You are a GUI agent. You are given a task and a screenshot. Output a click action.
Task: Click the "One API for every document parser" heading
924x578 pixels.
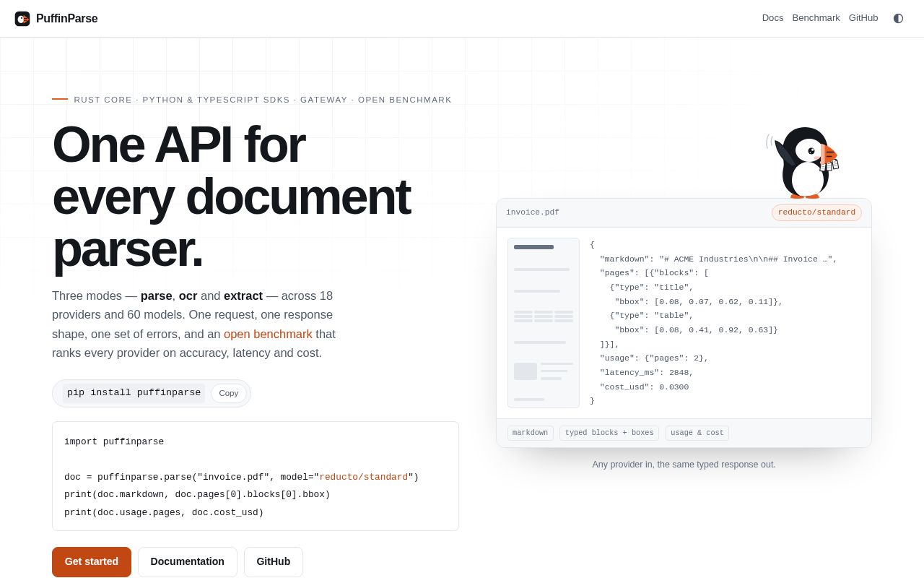(231, 197)
